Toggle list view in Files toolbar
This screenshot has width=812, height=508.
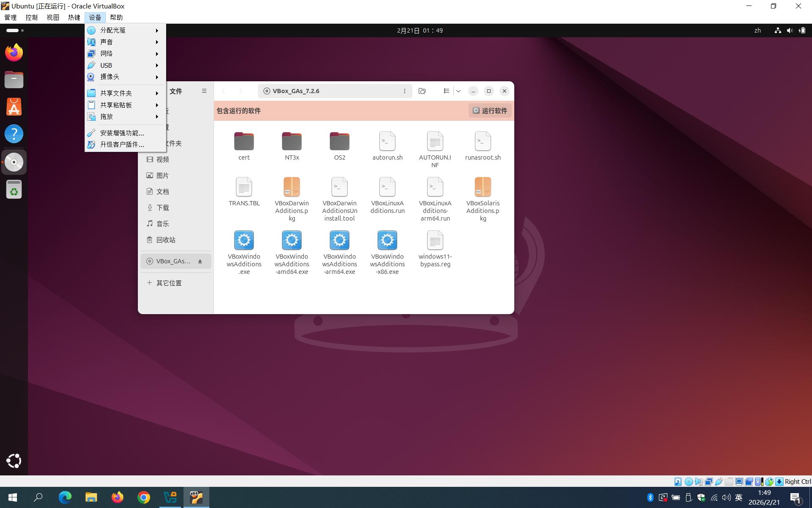tap(446, 91)
